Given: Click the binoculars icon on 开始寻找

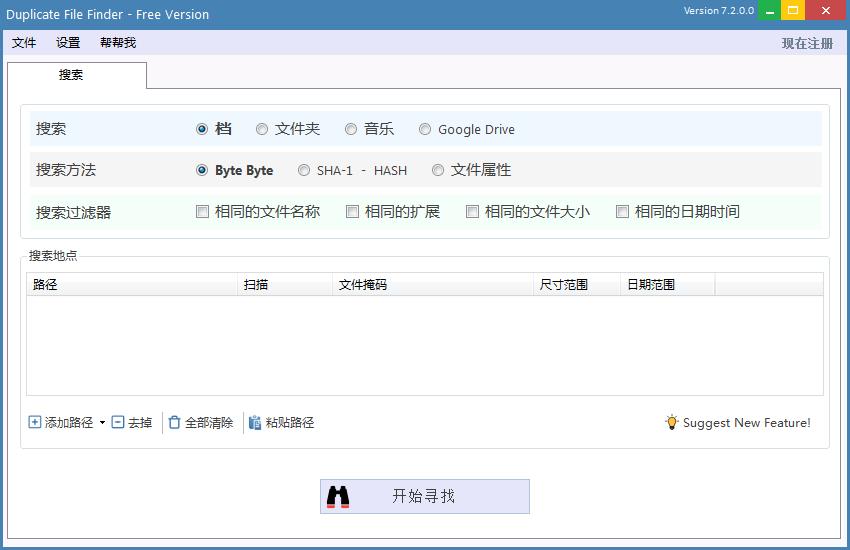Looking at the screenshot, I should click(338, 497).
